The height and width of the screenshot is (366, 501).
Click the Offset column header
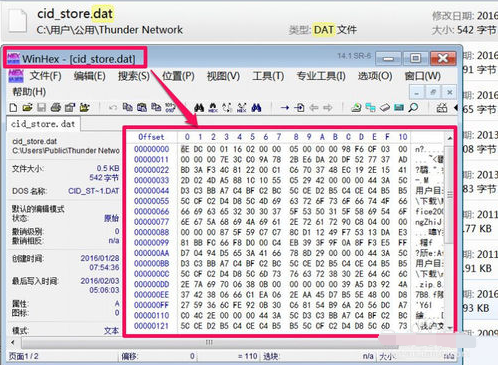pos(151,137)
